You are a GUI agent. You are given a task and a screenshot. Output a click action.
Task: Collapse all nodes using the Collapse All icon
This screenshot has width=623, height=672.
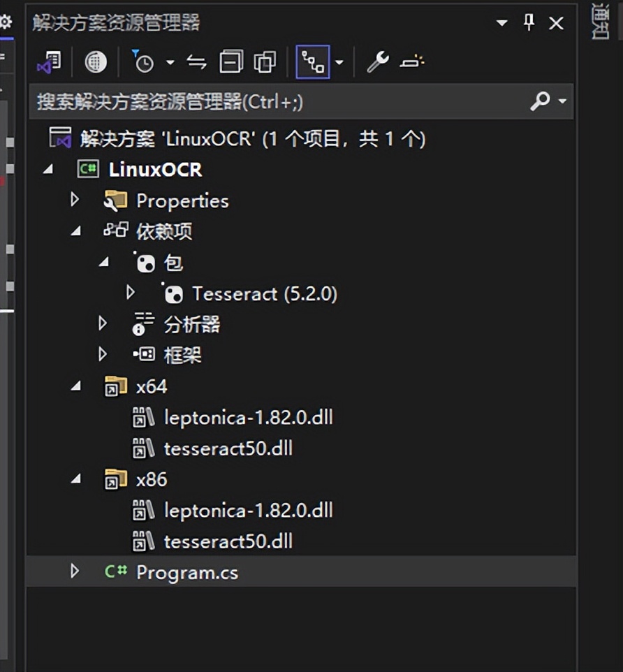tap(230, 61)
